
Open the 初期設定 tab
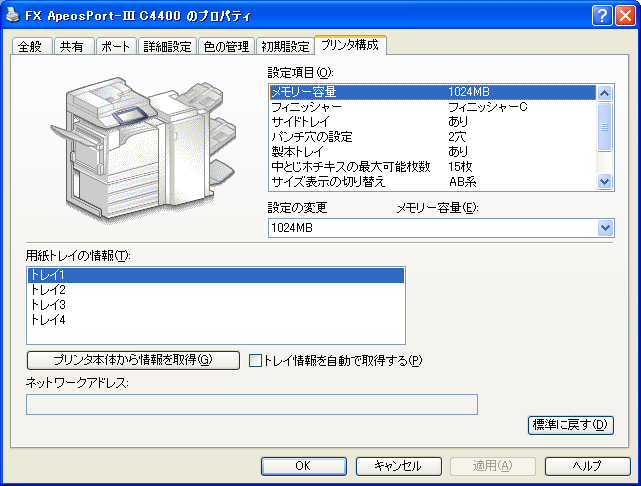(285, 46)
